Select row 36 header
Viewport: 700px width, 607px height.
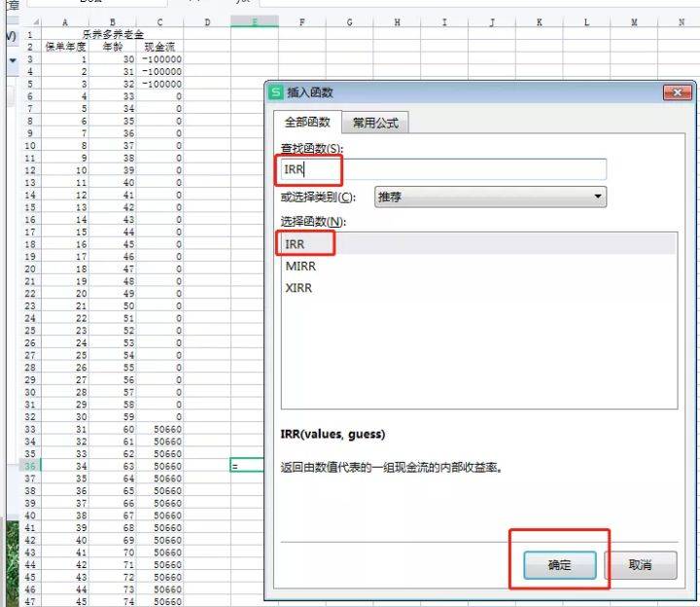click(30, 466)
